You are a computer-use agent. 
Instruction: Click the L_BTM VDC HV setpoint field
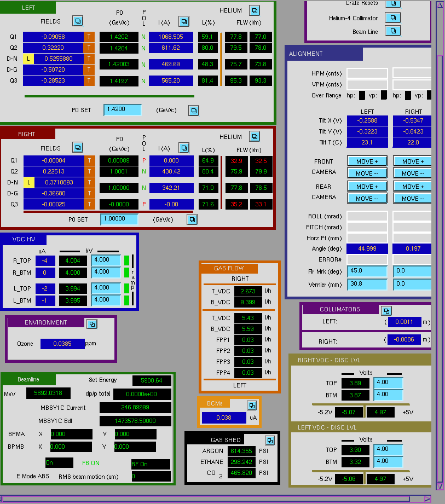pyautogui.click(x=106, y=300)
